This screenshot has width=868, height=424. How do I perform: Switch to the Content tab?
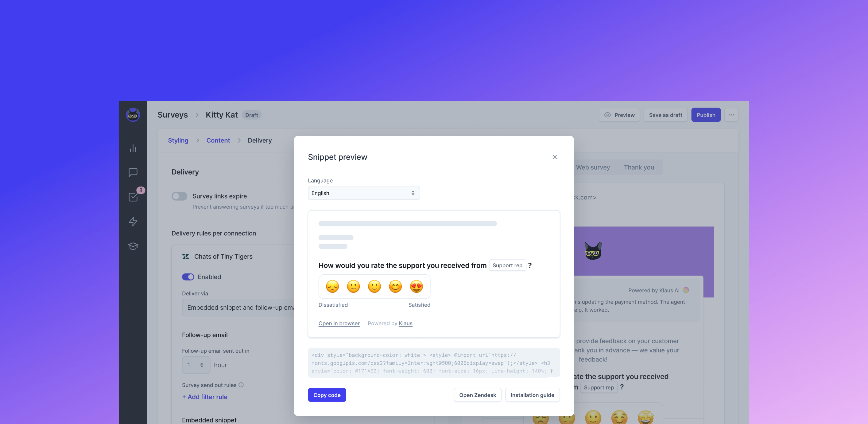(218, 140)
